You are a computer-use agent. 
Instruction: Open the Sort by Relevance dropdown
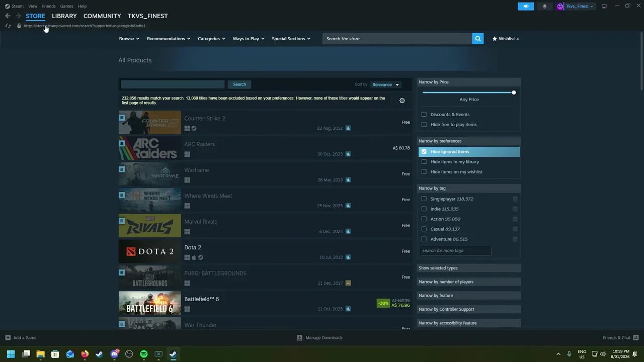point(385,84)
